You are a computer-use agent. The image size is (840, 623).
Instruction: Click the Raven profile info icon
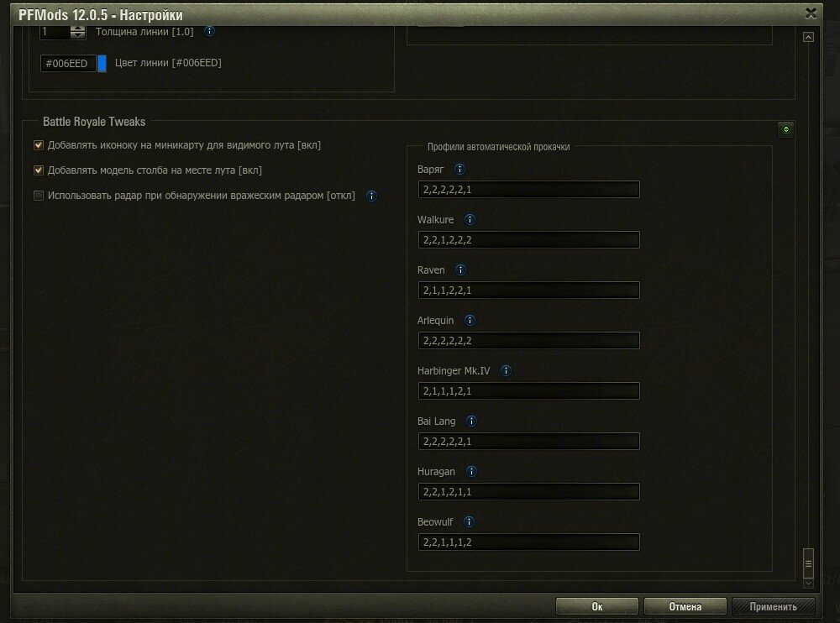pyautogui.click(x=461, y=270)
